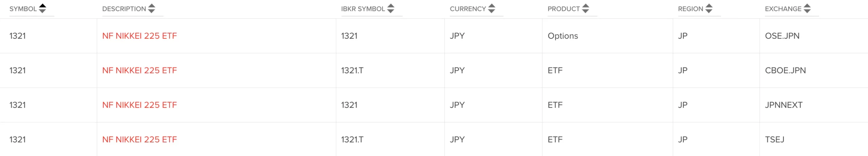Open NF NIKKEI 225 ETF link on TSEJ row
Image resolution: width=868 pixels, height=156 pixels.
pyautogui.click(x=140, y=140)
